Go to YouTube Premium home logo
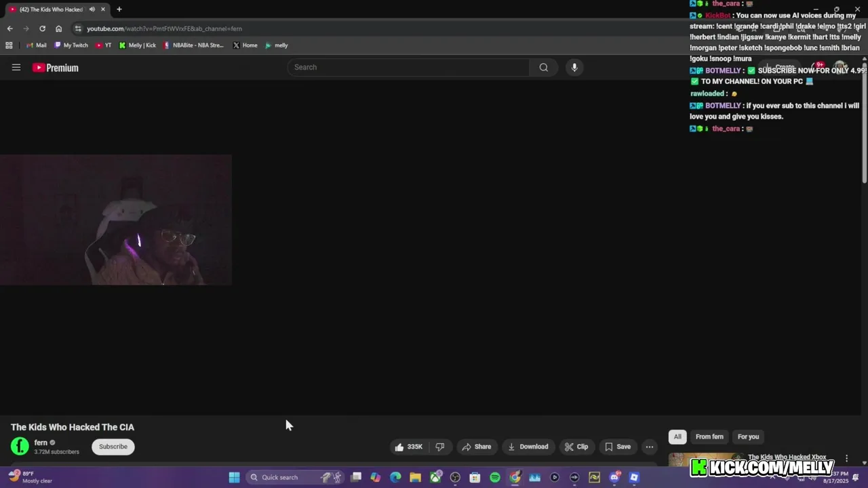 coord(56,68)
